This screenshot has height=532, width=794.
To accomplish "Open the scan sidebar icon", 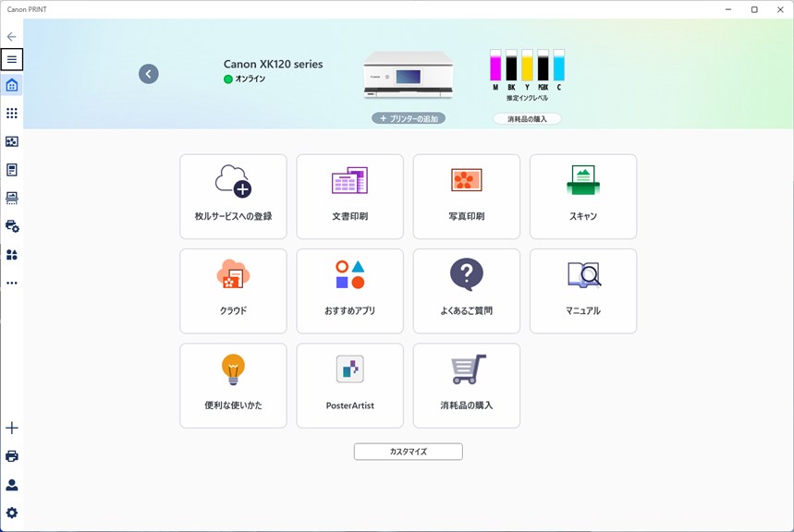I will pos(12,198).
